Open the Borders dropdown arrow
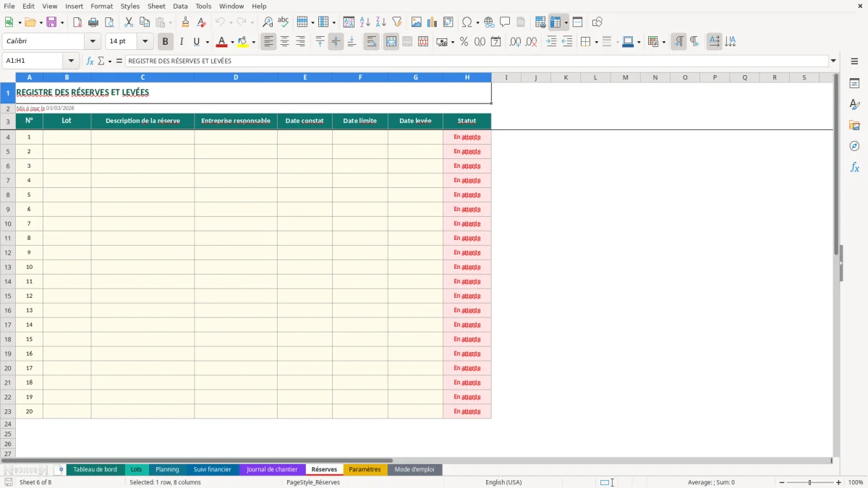868x488 pixels. 596,42
